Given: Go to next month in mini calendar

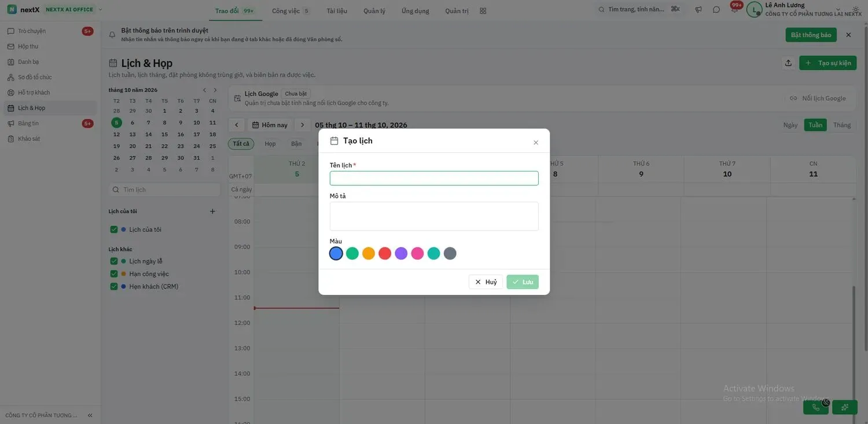Looking at the screenshot, I should 215,90.
